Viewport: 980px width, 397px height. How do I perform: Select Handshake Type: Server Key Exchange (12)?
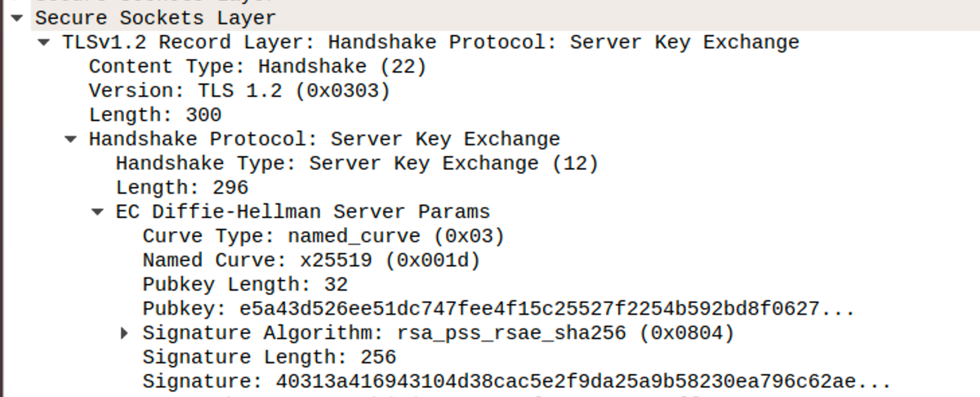pos(357,163)
